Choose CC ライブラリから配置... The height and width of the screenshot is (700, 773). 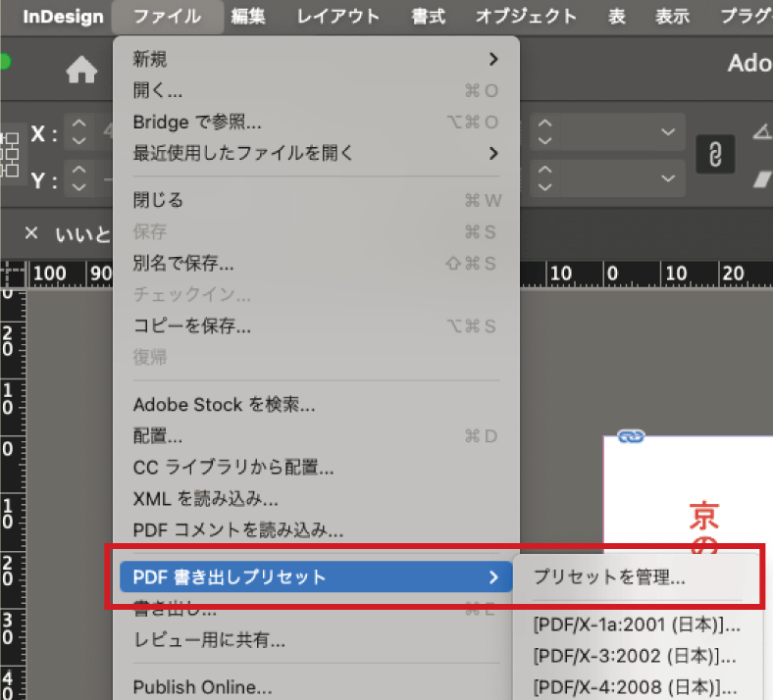316,468
